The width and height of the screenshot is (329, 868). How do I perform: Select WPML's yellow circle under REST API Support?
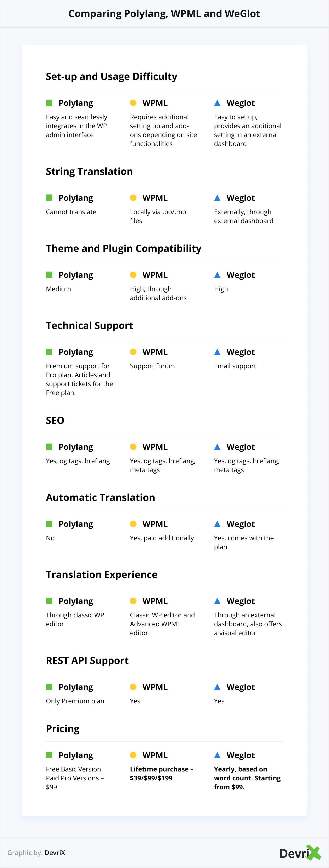pos(133,687)
